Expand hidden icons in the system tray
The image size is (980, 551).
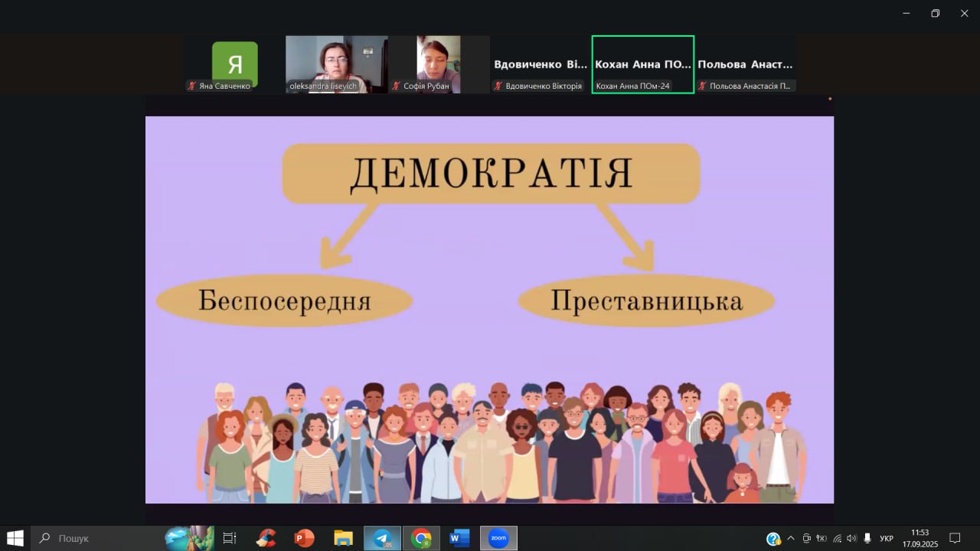click(x=791, y=539)
